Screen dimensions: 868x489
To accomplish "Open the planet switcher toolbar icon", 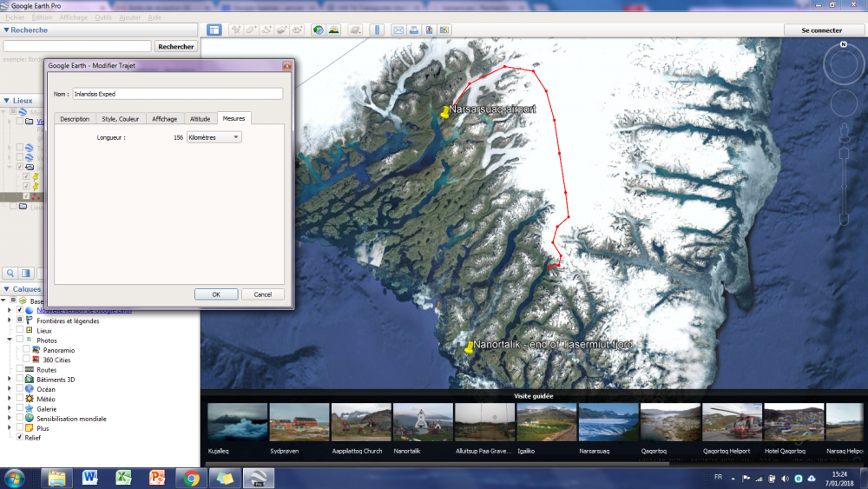I will (355, 30).
